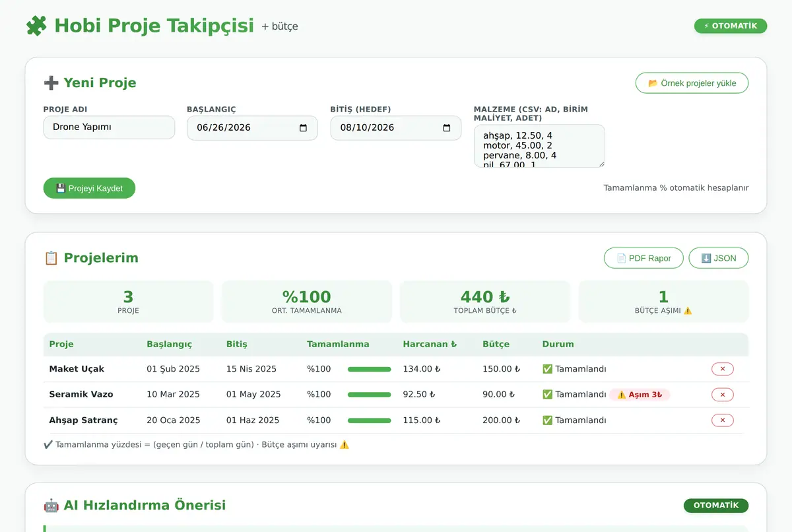Image resolution: width=792 pixels, height=532 pixels.
Task: Click the Bütçe Aşımı stat card
Action: point(663,302)
